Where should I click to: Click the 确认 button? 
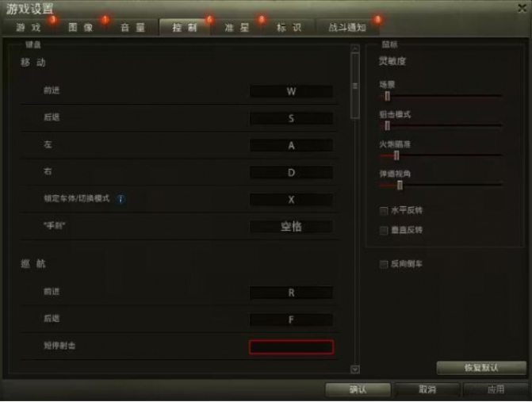358,389
